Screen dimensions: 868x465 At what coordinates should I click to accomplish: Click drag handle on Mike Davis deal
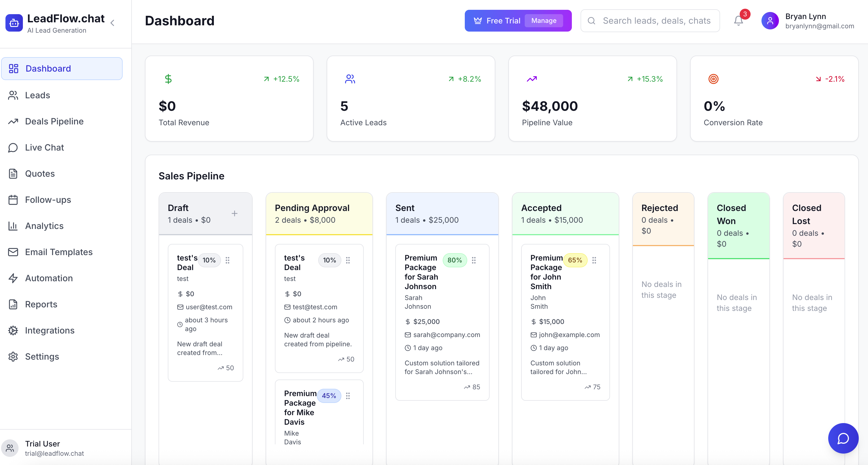click(x=348, y=396)
